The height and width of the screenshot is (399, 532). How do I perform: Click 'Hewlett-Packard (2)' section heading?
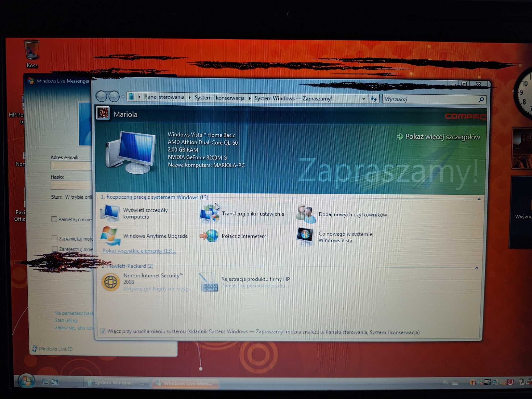point(128,266)
